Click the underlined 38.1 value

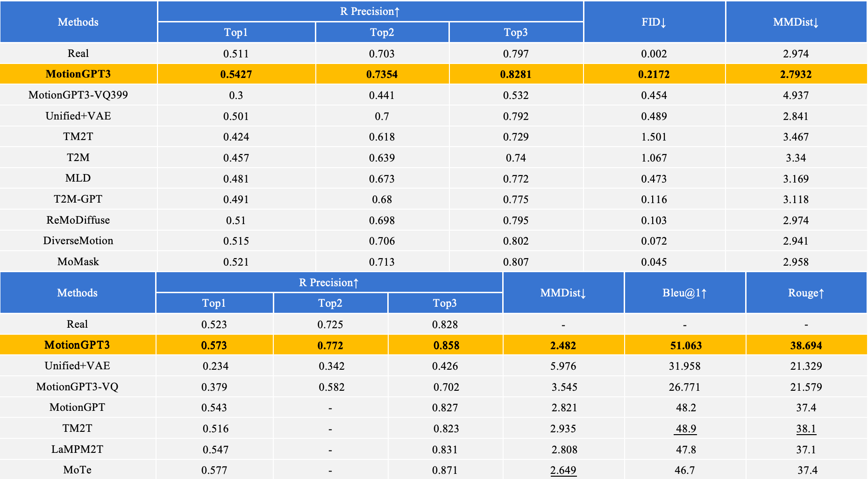point(806,429)
